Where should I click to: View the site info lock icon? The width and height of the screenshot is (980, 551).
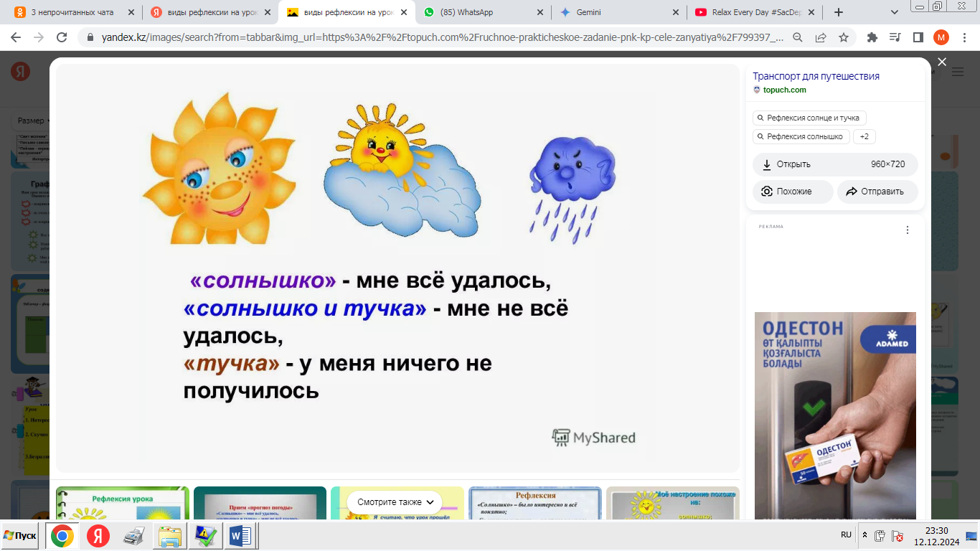coord(90,37)
